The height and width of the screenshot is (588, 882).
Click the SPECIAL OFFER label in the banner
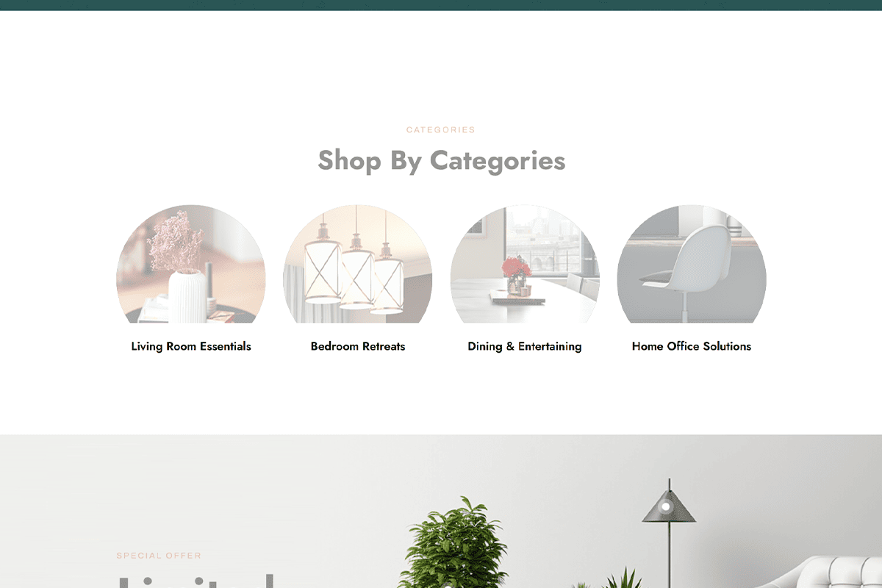(159, 556)
